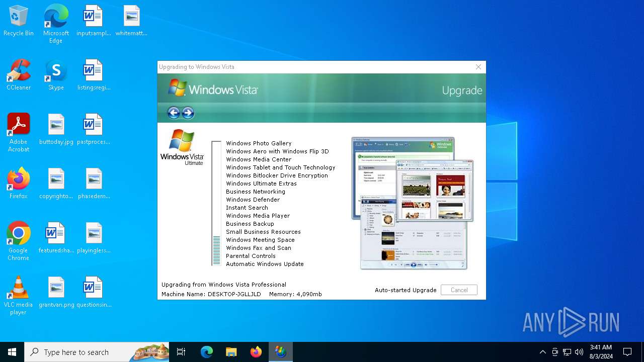Click 'Windows Photo Gallery' list entry

259,143
